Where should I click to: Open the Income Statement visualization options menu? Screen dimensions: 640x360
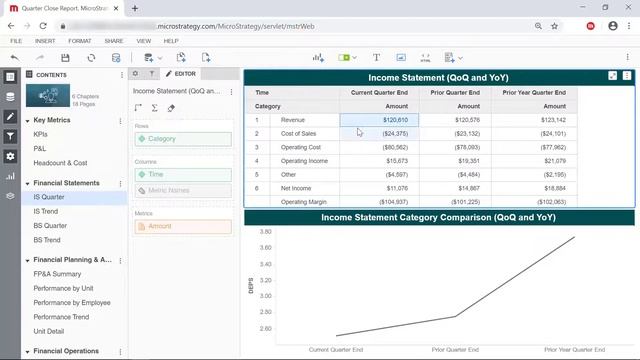click(627, 76)
